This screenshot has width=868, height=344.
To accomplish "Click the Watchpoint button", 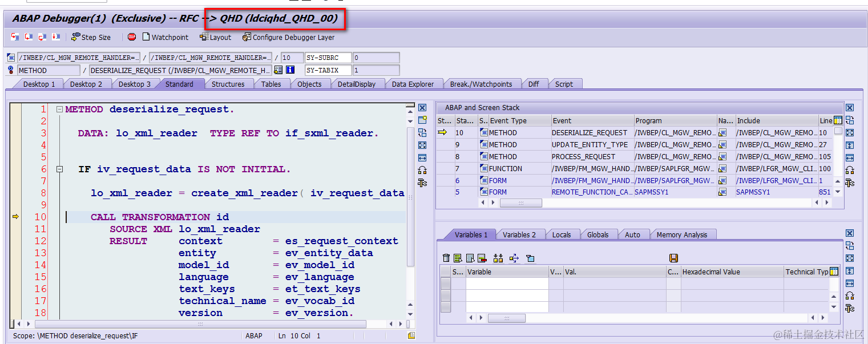I will (x=165, y=37).
